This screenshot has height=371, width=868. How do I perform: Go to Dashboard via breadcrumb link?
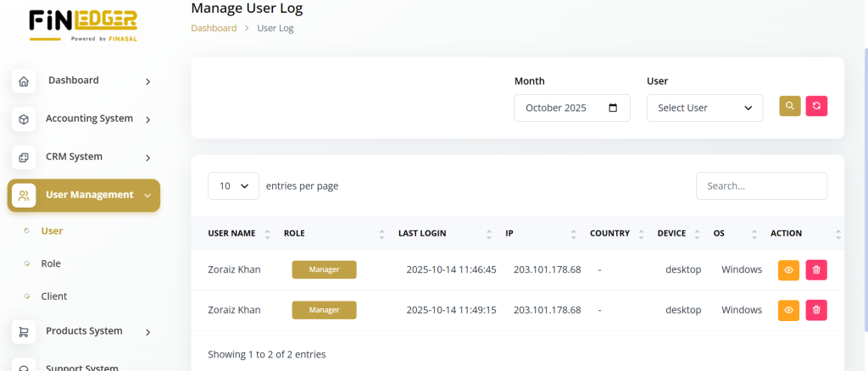214,28
